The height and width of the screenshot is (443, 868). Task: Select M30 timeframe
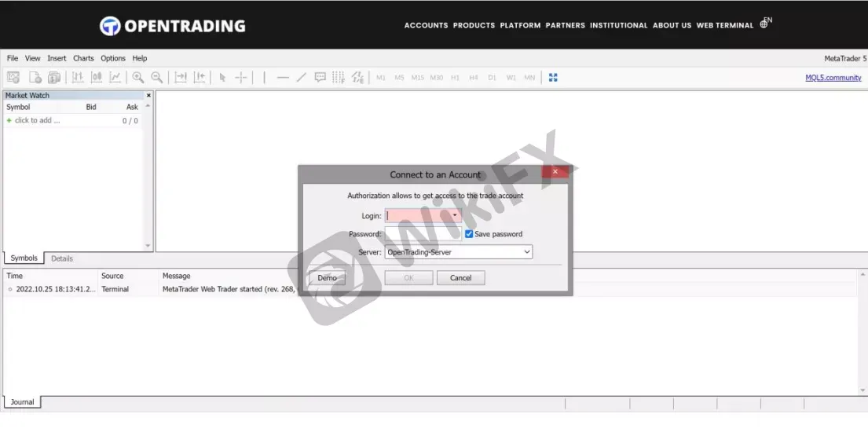pyautogui.click(x=436, y=78)
